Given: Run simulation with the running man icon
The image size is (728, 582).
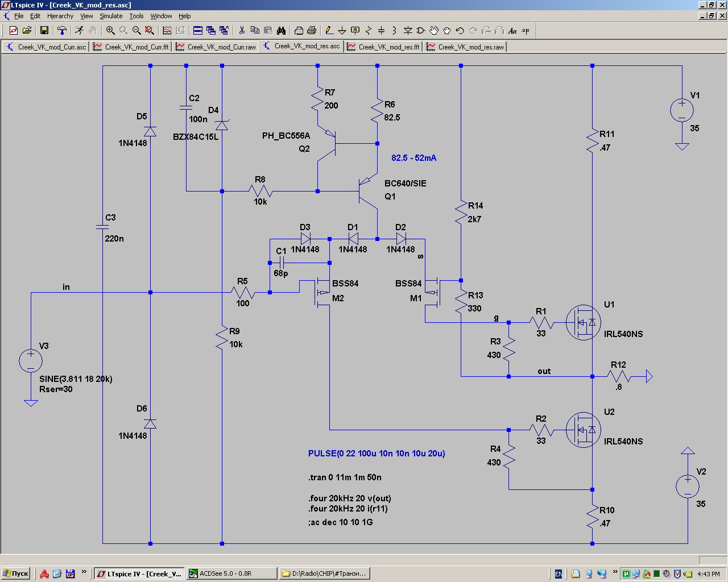Looking at the screenshot, I should (80, 31).
